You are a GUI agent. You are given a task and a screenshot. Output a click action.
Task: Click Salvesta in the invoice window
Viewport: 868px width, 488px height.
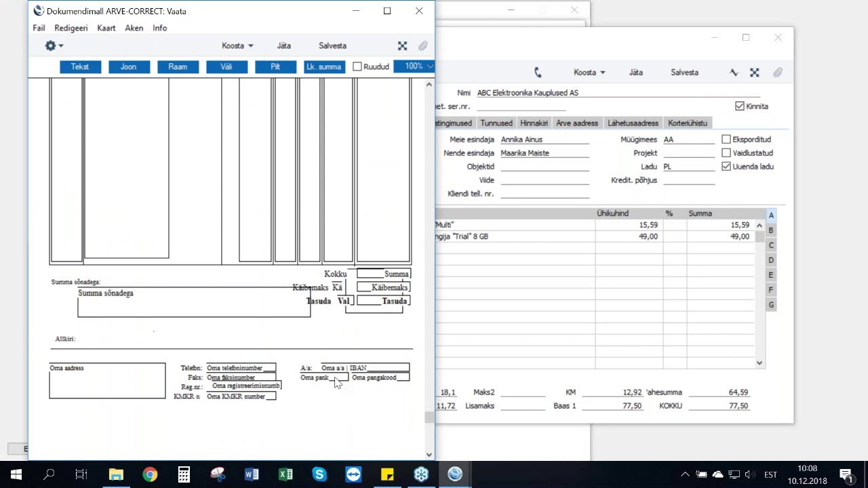click(684, 72)
